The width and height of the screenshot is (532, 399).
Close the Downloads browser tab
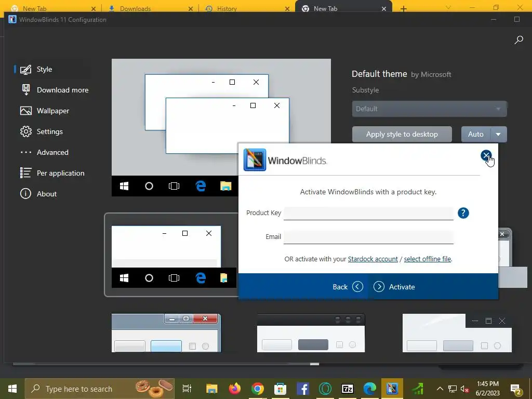tap(191, 9)
